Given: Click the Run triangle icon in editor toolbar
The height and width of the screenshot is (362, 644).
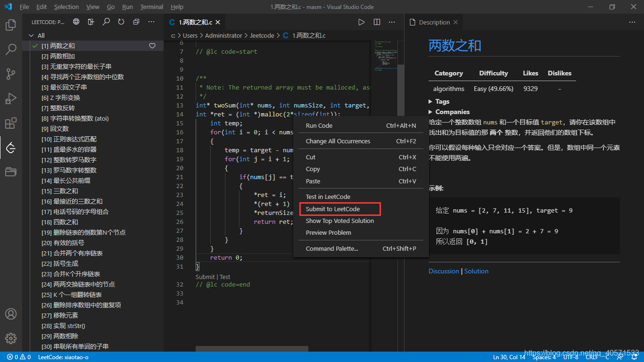Looking at the screenshot, I should tap(362, 22).
